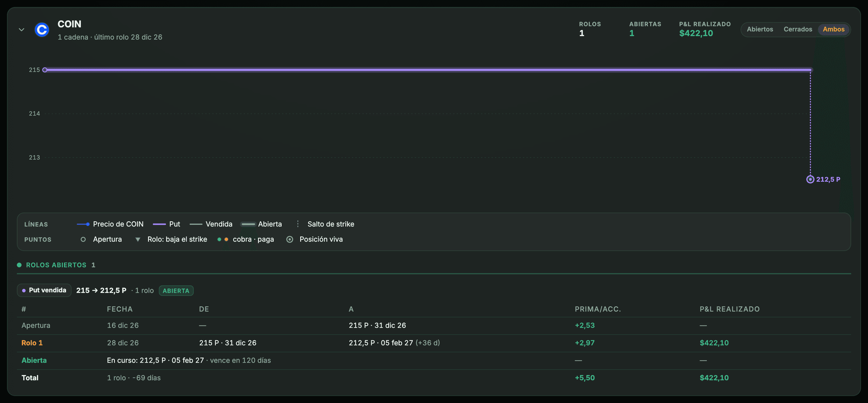Click the Rolo 1 row label

(x=32, y=343)
